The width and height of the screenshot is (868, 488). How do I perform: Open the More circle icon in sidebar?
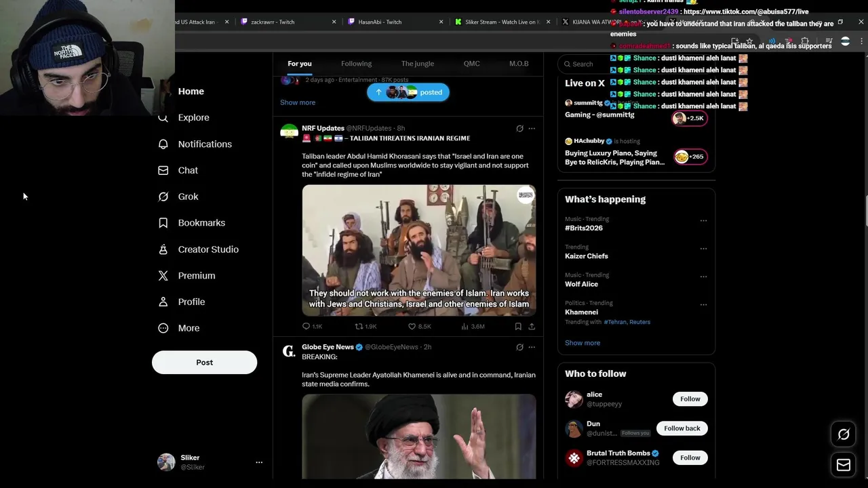tap(163, 328)
